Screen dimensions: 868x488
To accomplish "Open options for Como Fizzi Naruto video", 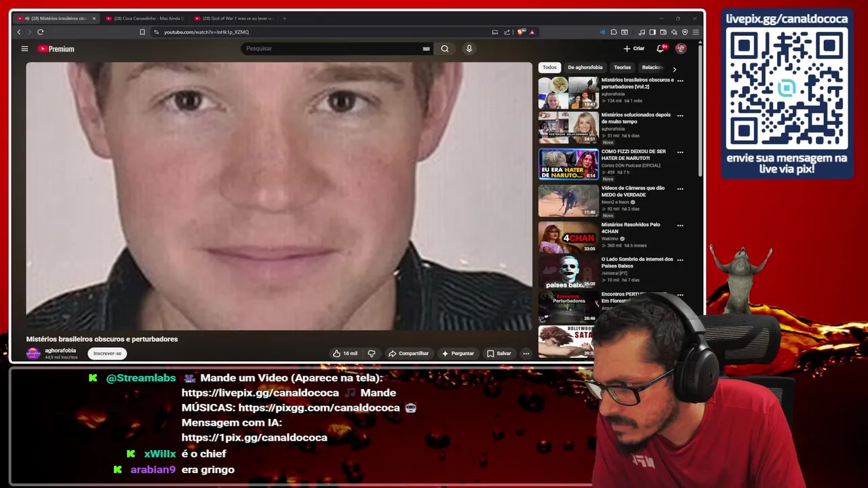I will [680, 152].
